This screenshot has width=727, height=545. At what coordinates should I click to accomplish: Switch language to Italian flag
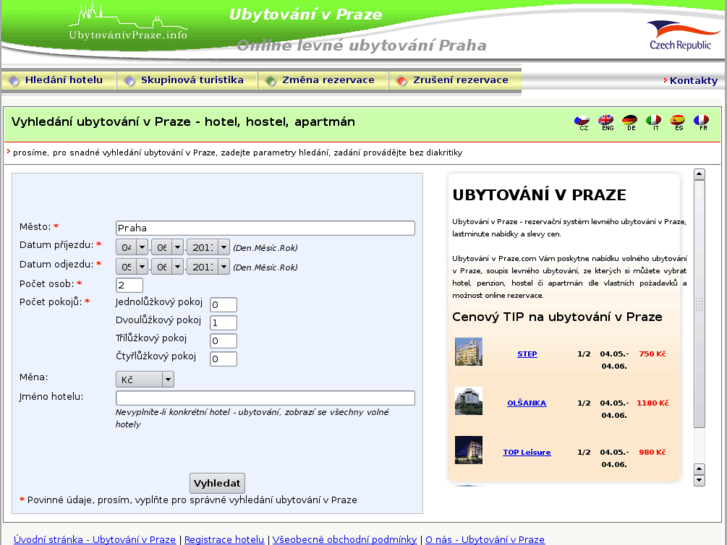[654, 122]
